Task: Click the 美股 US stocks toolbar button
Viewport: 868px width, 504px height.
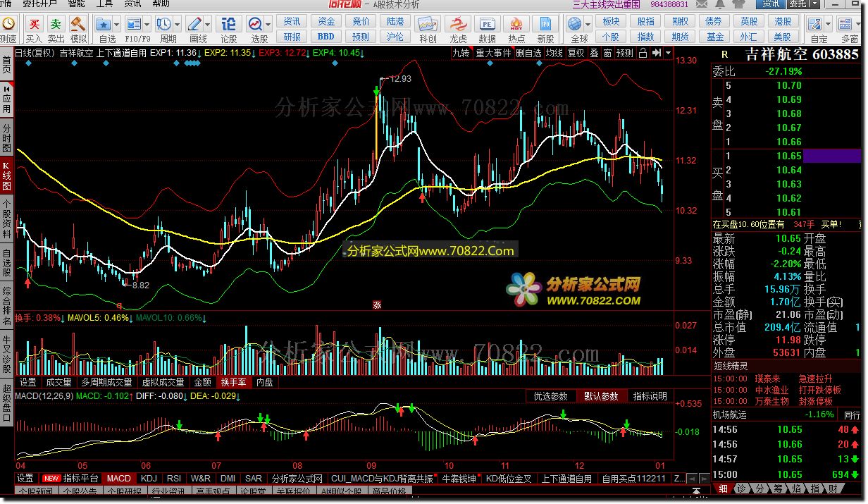Action: coord(783,37)
